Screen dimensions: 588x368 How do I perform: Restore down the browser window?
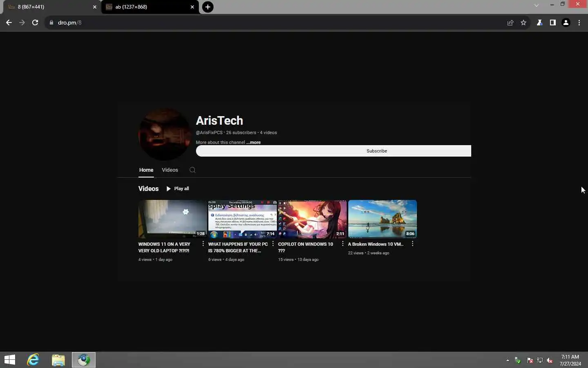point(563,4)
